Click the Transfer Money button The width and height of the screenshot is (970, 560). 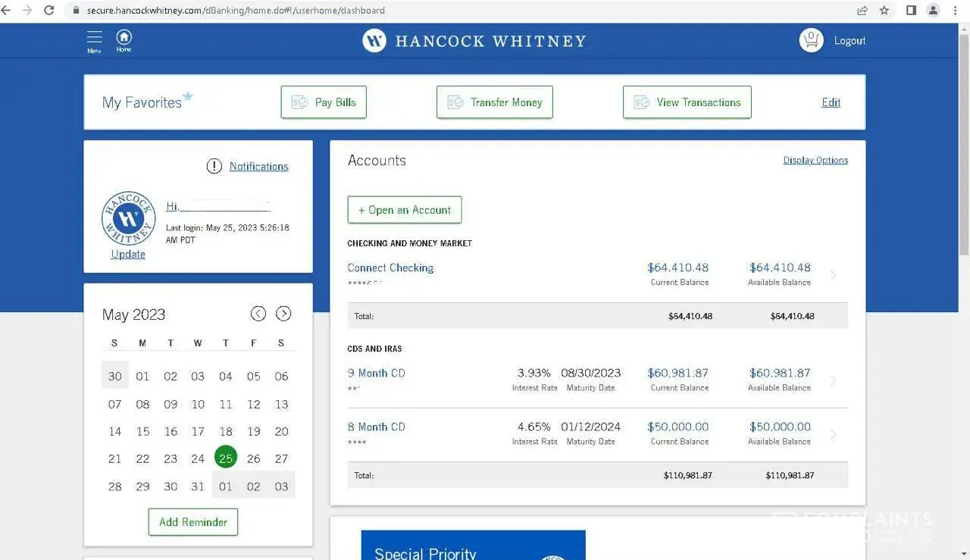[495, 102]
